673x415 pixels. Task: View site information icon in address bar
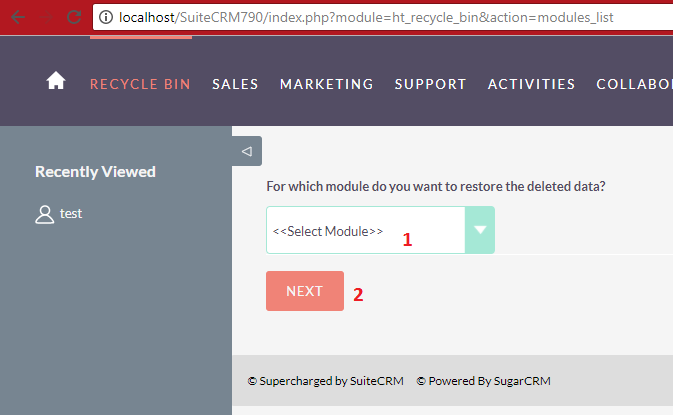(106, 17)
